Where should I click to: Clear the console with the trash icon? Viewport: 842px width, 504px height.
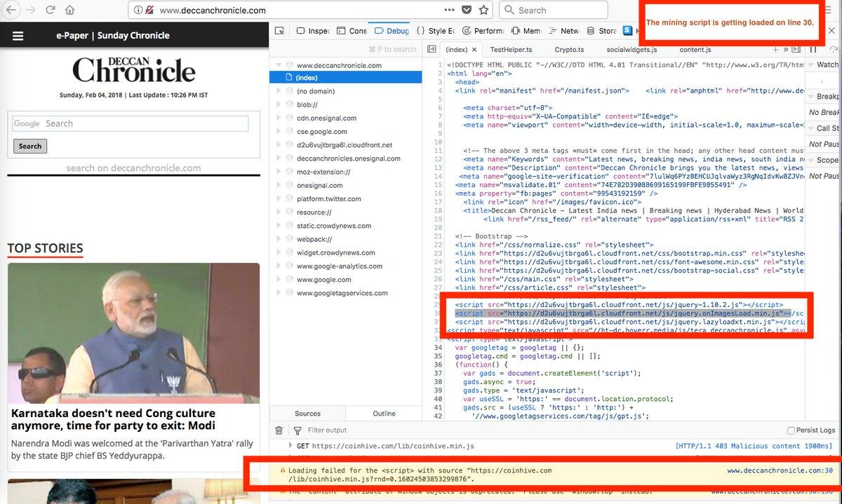click(279, 430)
